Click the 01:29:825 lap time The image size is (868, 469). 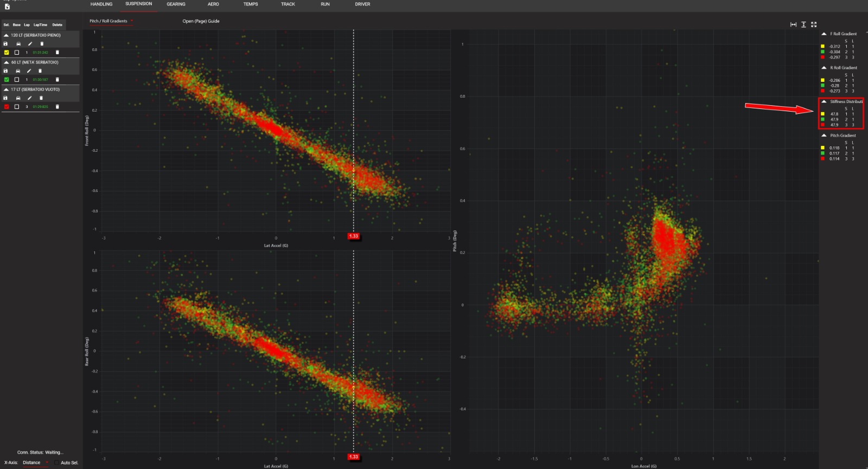[x=40, y=107]
